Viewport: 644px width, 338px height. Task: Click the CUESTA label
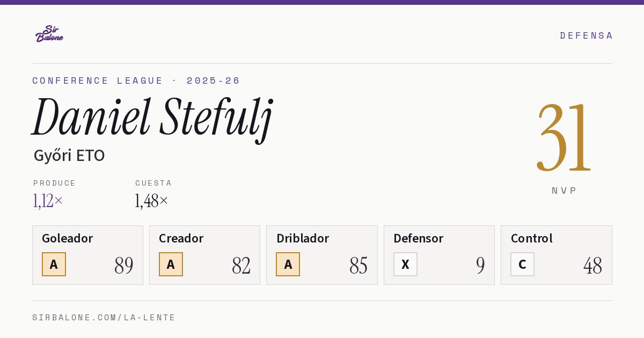pos(153,183)
